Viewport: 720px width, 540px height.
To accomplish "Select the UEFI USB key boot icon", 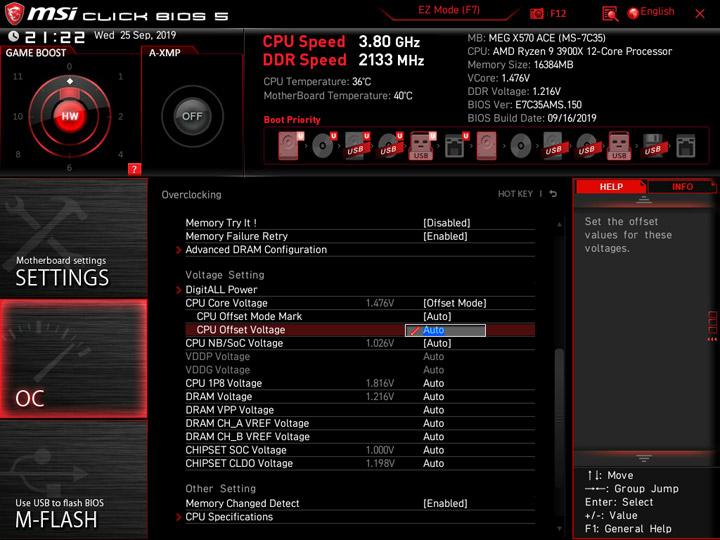I will click(423, 146).
